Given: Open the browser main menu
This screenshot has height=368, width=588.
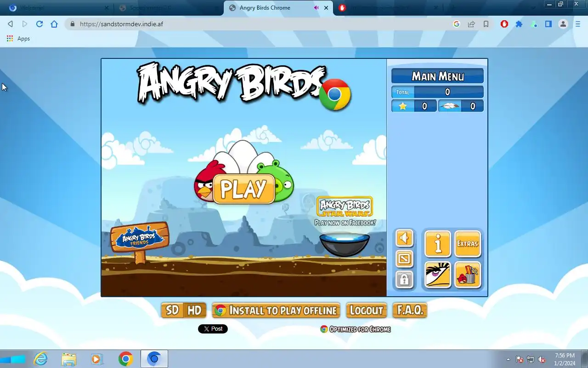Looking at the screenshot, I should (578, 24).
